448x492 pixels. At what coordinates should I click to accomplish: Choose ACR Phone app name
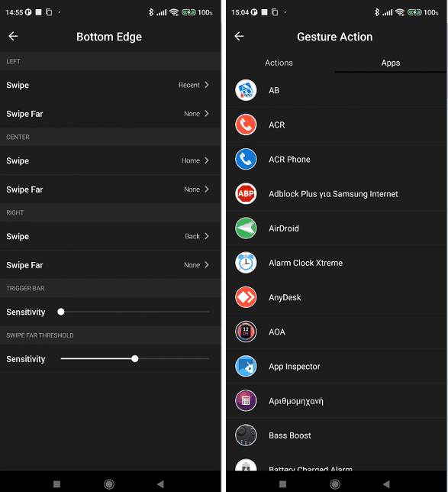tap(289, 160)
